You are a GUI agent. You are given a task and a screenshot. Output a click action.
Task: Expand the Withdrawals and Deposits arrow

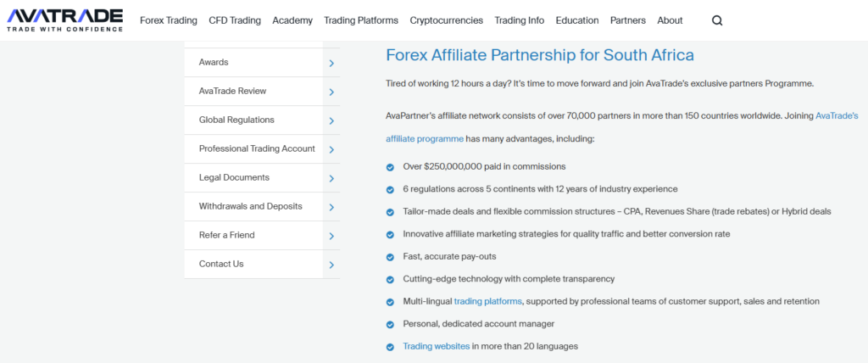(x=331, y=207)
